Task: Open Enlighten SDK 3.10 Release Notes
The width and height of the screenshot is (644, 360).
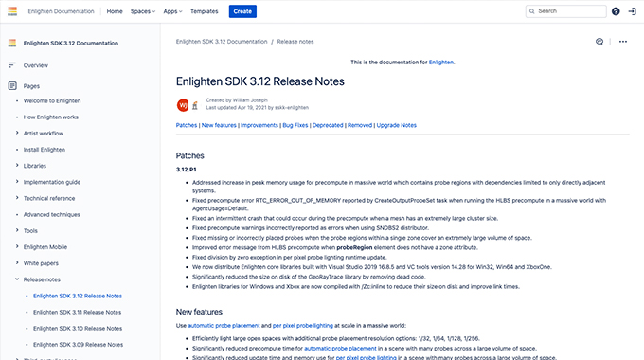Action: pyautogui.click(x=78, y=329)
